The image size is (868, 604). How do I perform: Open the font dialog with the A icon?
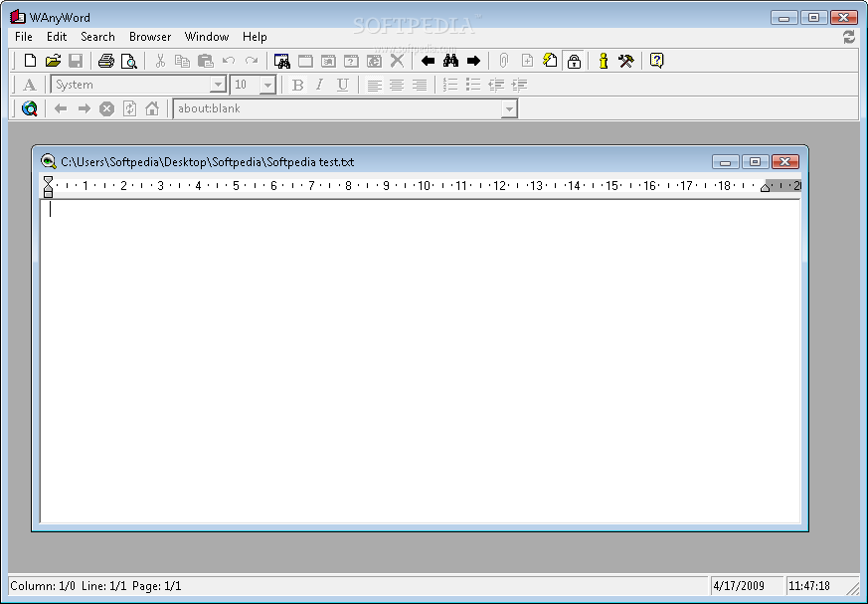(x=30, y=85)
